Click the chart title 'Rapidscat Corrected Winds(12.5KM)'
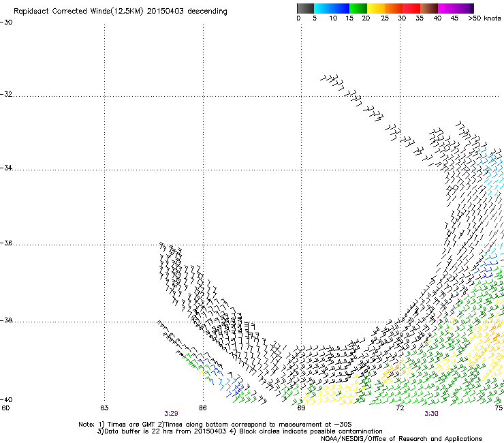Image resolution: width=504 pixels, height=443 pixels. click(78, 12)
